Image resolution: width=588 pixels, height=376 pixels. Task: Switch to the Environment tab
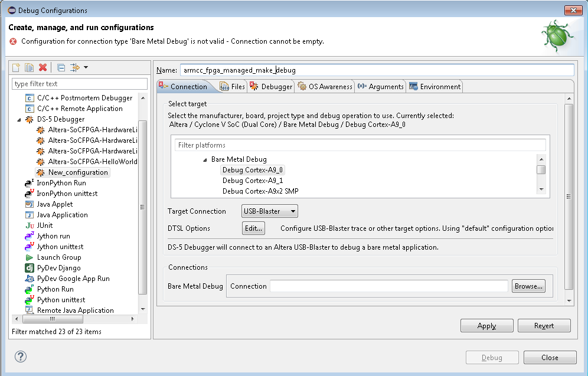tap(435, 87)
